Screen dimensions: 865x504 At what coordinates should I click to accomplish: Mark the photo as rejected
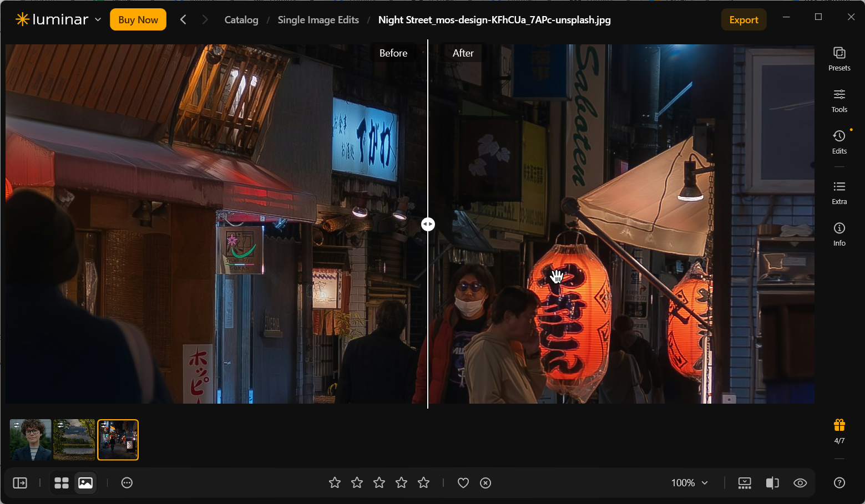click(x=485, y=483)
